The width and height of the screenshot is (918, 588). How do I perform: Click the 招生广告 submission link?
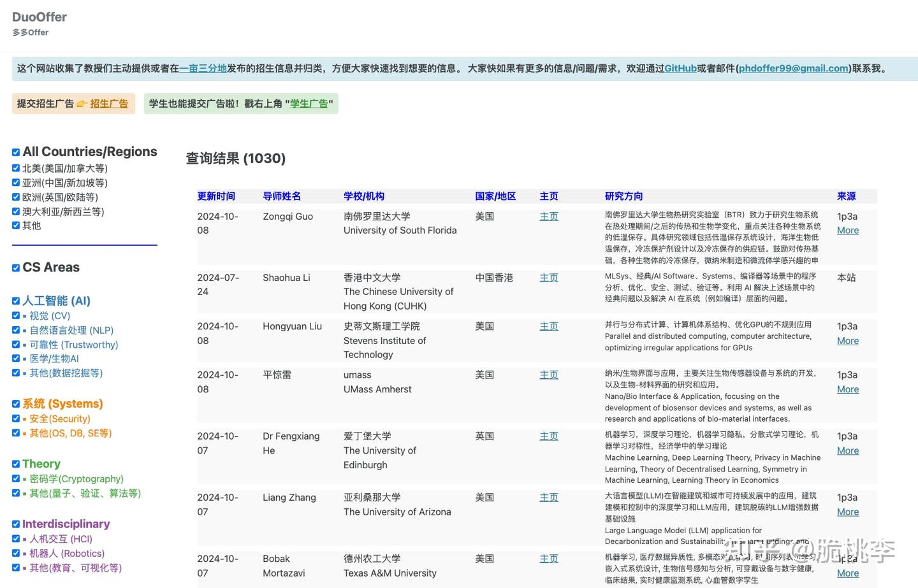point(108,103)
